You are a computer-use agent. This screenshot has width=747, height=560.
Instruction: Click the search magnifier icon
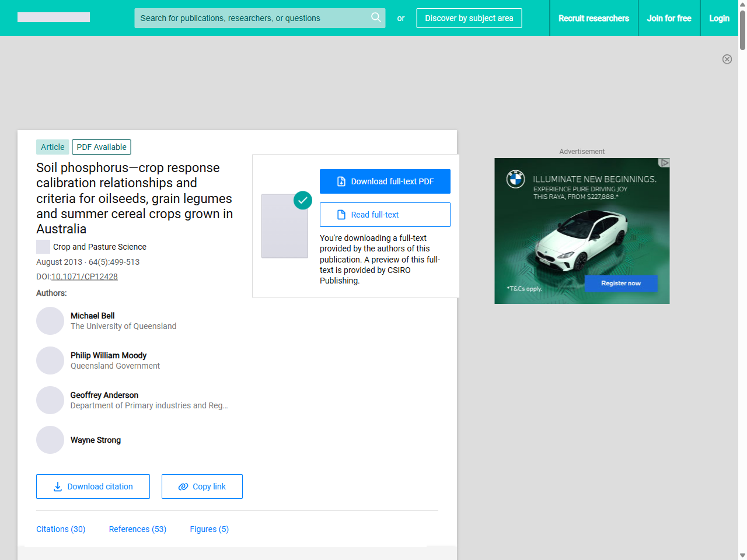click(376, 17)
